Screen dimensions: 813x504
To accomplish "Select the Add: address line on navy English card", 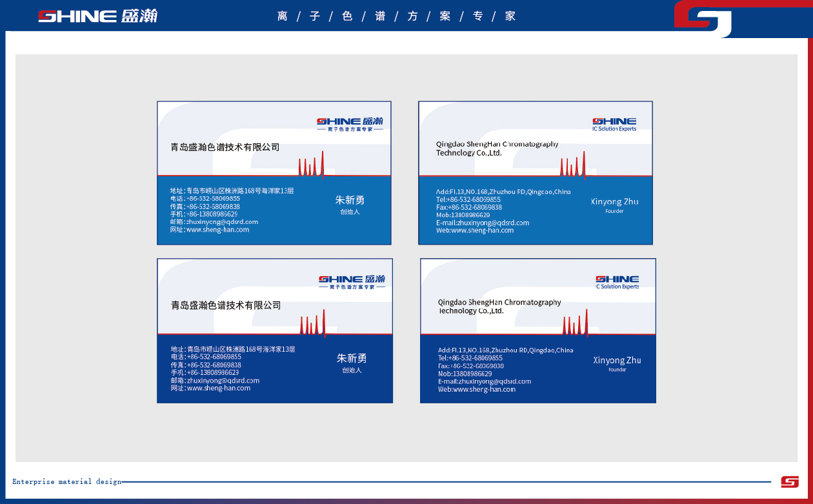I will tap(506, 350).
